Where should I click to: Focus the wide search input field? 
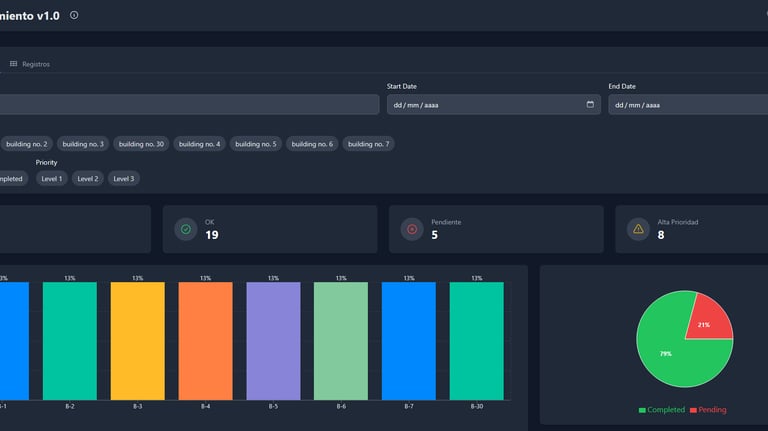[190, 105]
